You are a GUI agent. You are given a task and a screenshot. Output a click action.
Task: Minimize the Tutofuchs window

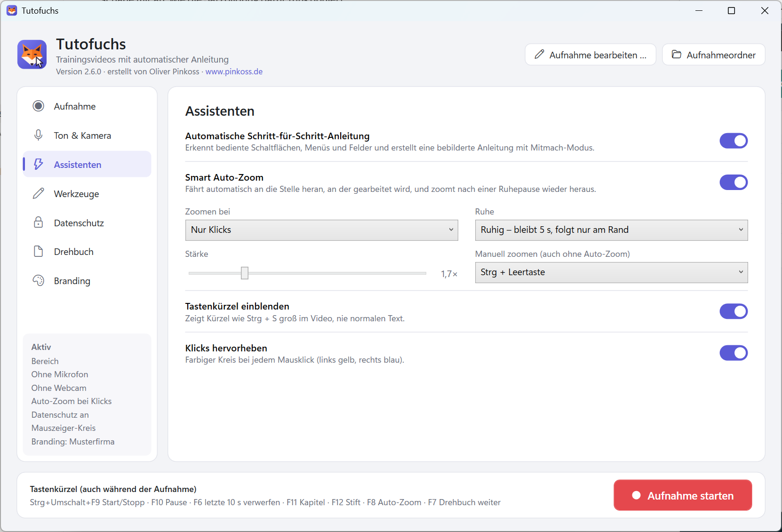(x=699, y=10)
